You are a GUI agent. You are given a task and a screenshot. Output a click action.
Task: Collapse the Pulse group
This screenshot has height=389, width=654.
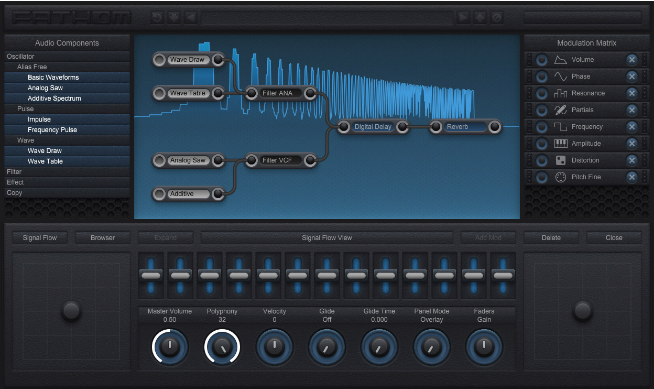tap(67, 108)
